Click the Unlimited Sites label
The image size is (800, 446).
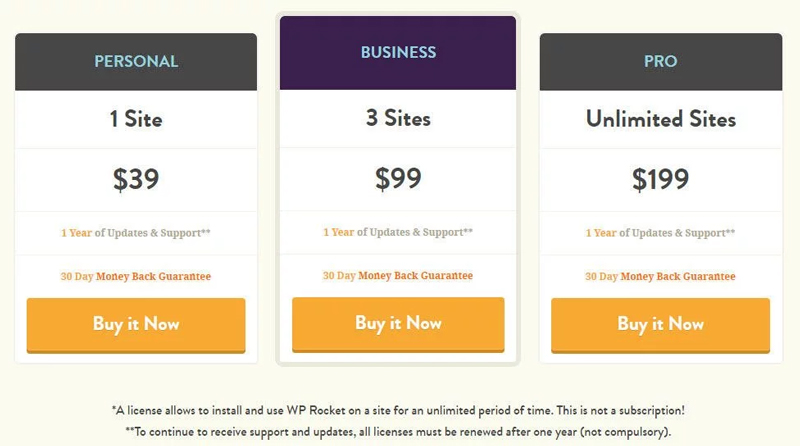(661, 119)
